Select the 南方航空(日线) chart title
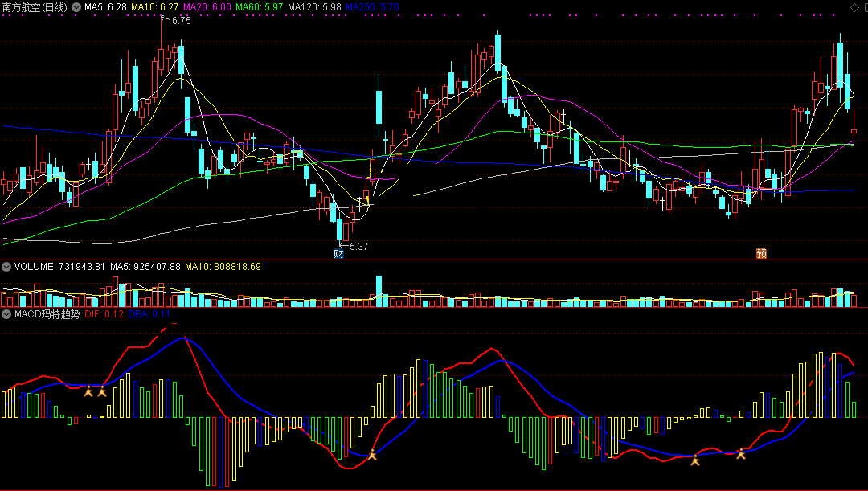The image size is (868, 491). (35, 8)
